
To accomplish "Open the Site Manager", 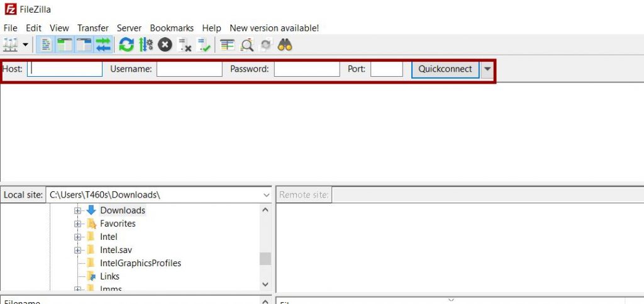I will [x=10, y=44].
